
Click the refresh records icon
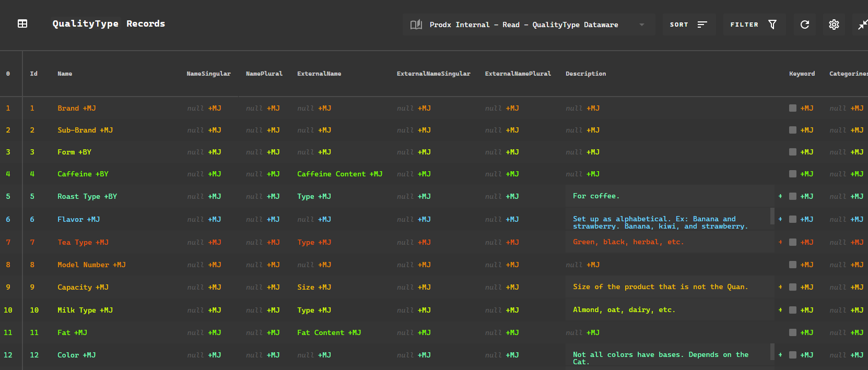point(805,25)
